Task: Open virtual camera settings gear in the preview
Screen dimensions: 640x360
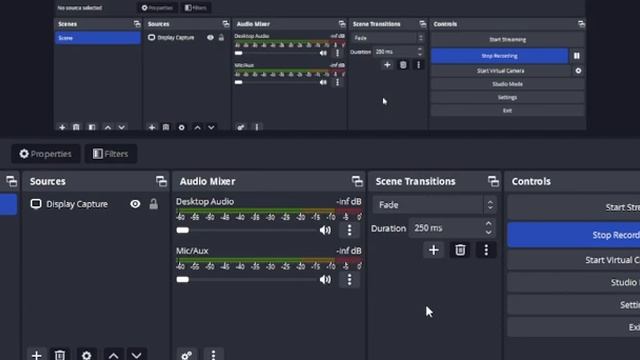Action: tap(578, 71)
